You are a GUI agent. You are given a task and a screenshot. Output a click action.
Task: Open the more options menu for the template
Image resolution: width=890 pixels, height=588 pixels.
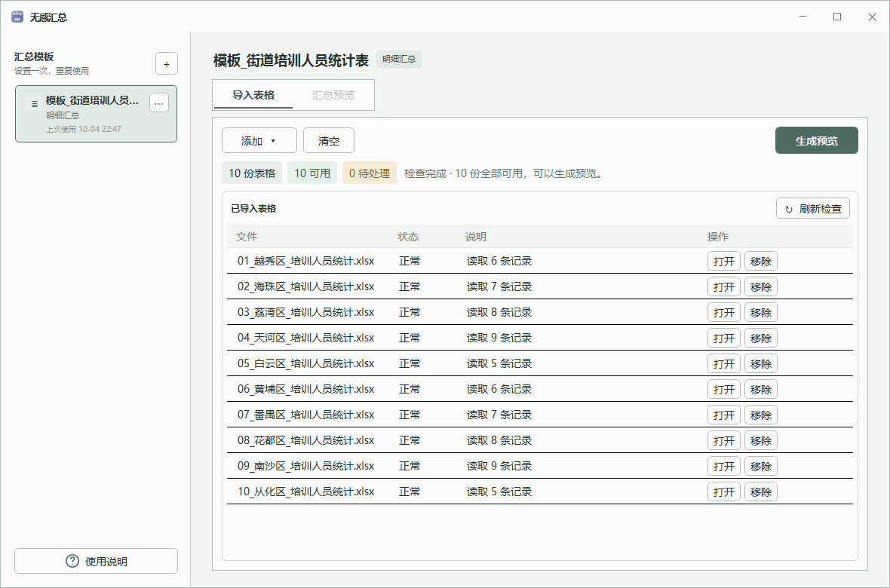[x=159, y=103]
